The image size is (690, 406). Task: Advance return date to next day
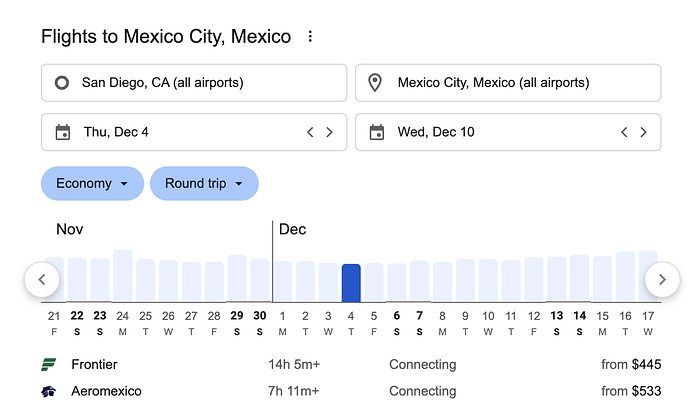click(643, 132)
